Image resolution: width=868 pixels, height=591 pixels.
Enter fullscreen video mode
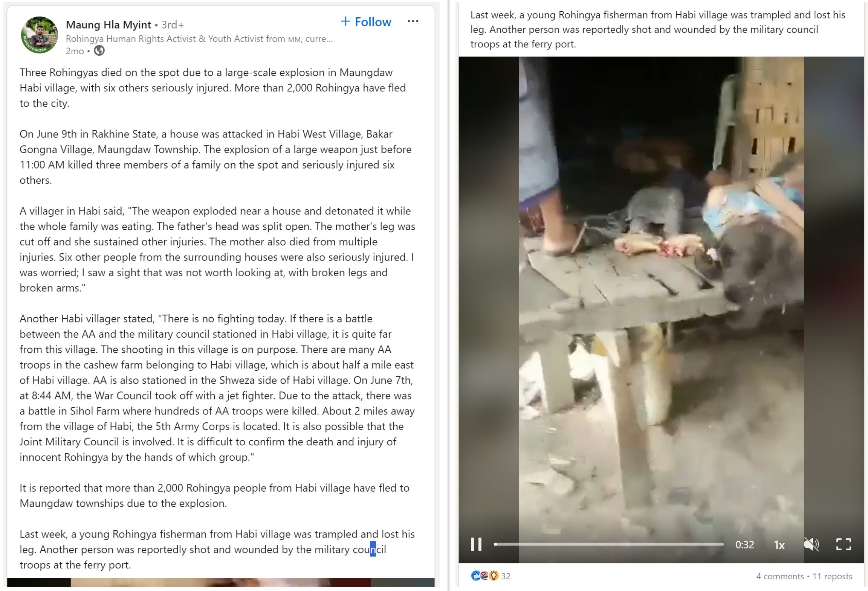pyautogui.click(x=844, y=544)
